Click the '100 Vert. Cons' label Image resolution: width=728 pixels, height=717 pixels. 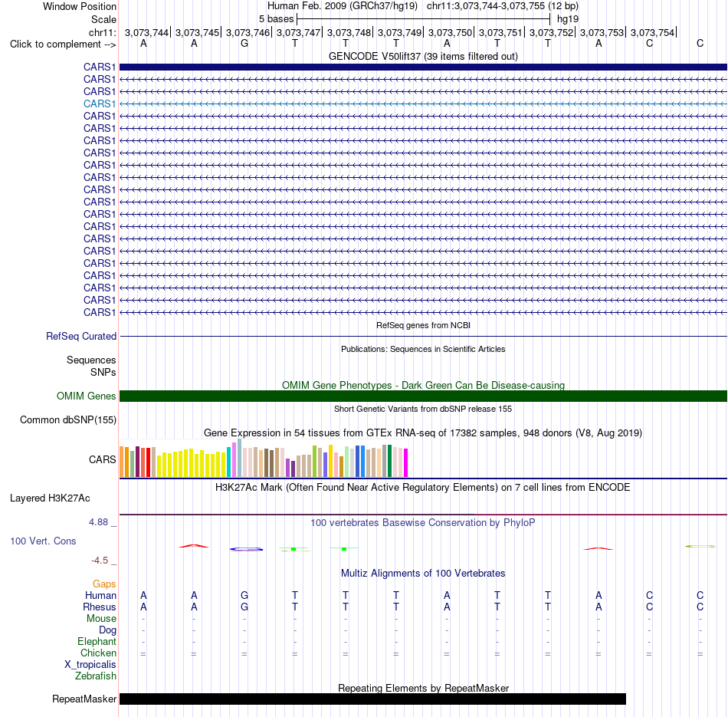point(43,541)
